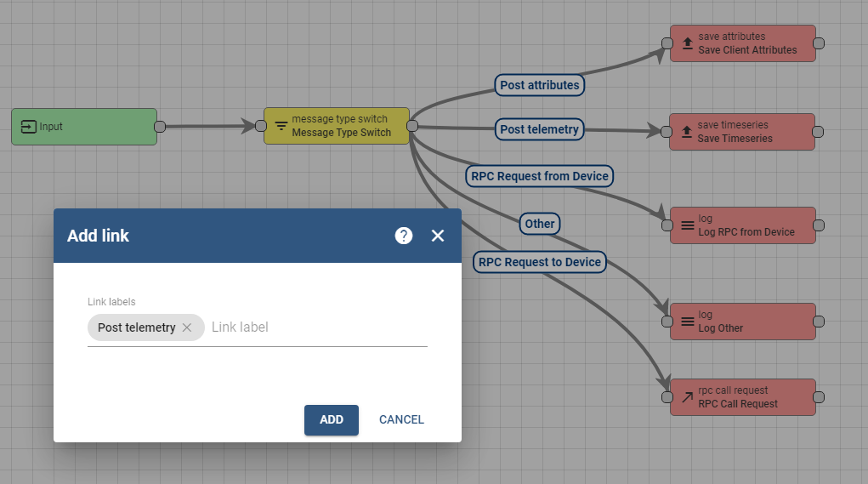Click the RPC Call Request arrow icon

pos(688,397)
